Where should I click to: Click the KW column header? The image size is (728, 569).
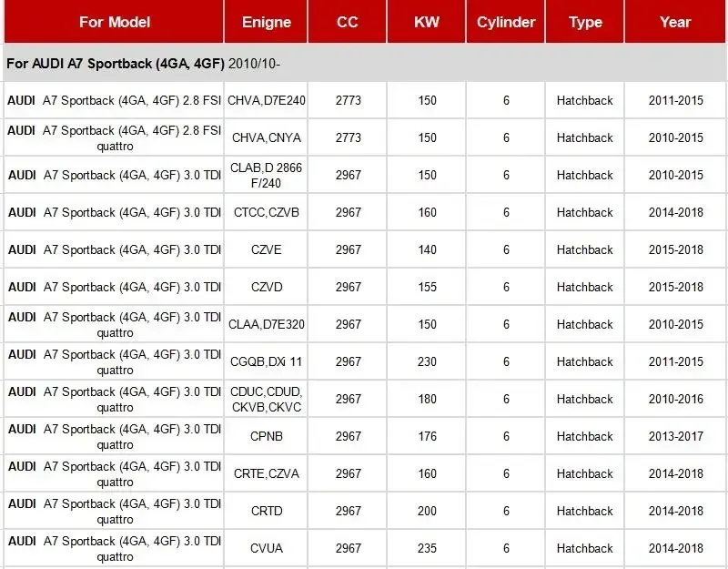[427, 22]
